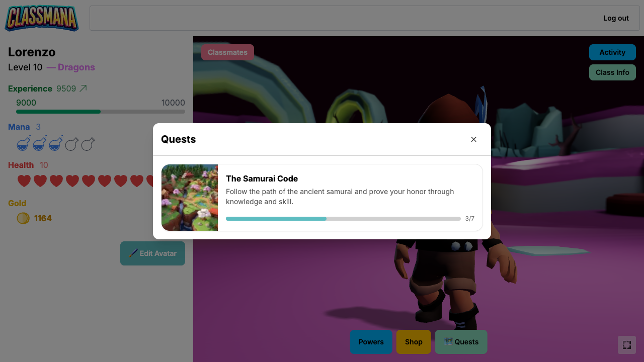Open The Samurai Code quest thumbnail
Screen dimensions: 644x362
[x=190, y=198]
